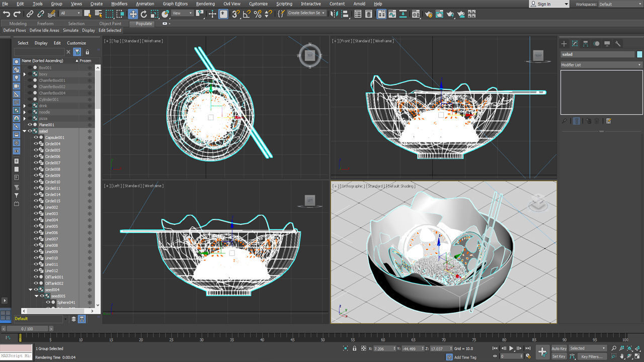
Task: Open the Graph Editors menu
Action: coord(175,4)
